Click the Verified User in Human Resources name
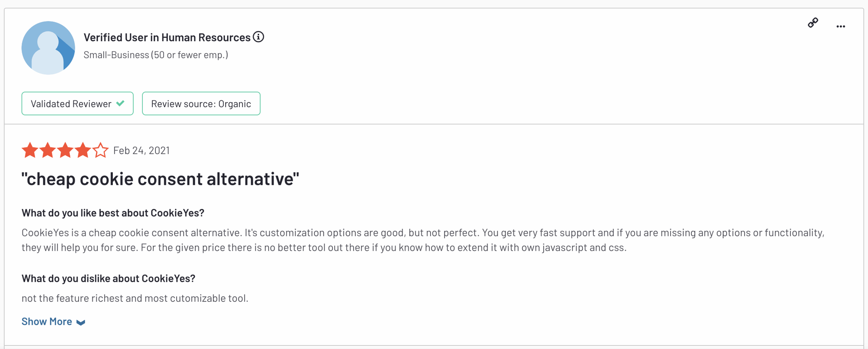Viewport: 868px width, 349px height. 168,37
